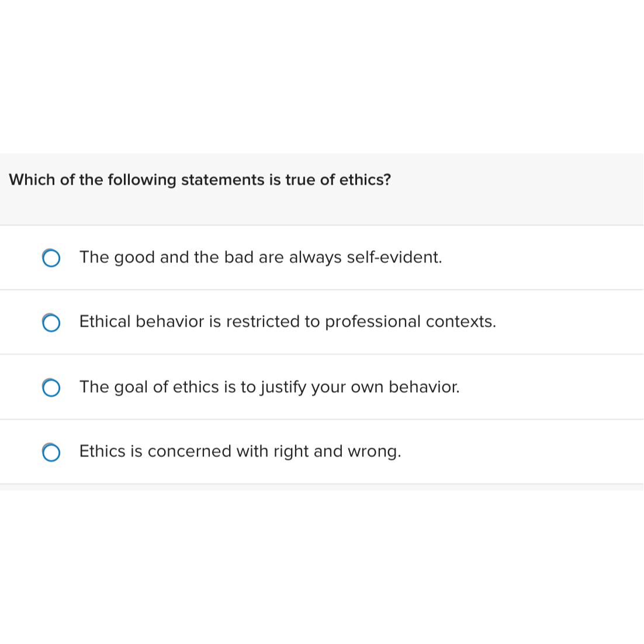Screen dimensions: 644x644
Task: Select radio button for 'The good and the bad' option
Action: point(51,258)
